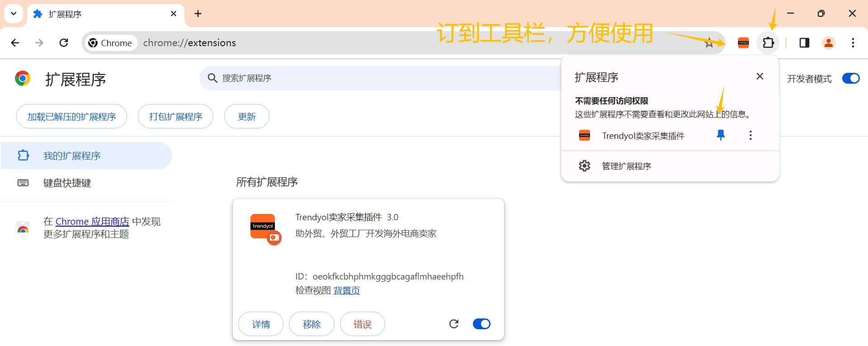The image size is (868, 346).
Task: Click the 更新 button
Action: pyautogui.click(x=247, y=117)
